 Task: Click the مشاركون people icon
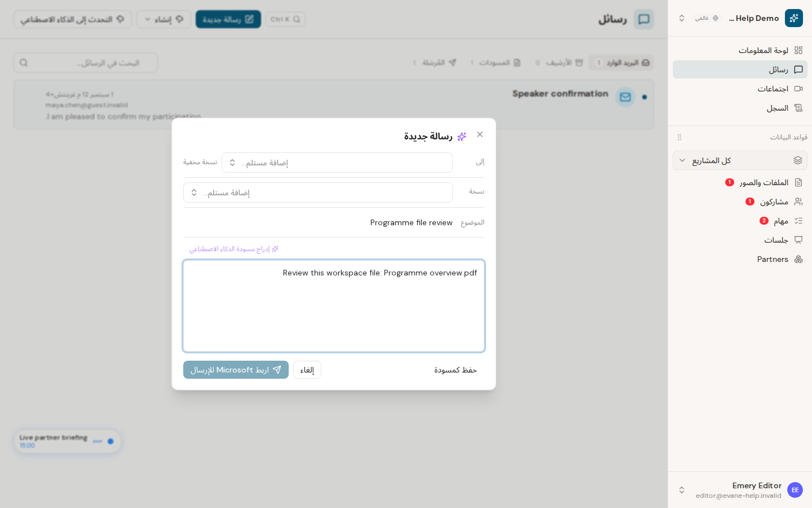pos(798,202)
